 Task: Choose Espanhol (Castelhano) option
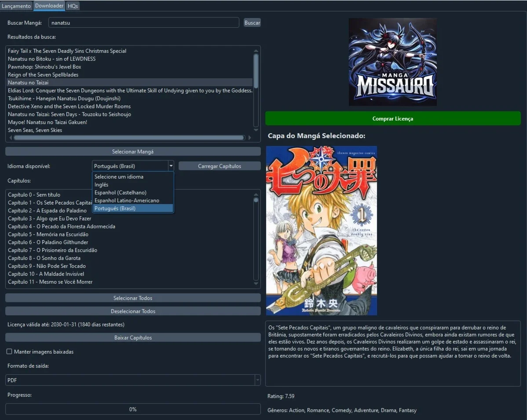pos(133,193)
